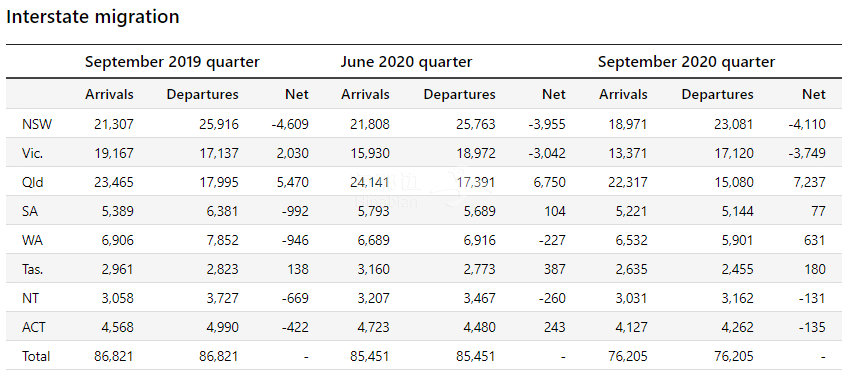The width and height of the screenshot is (847, 376).
Task: Click the first Arrivals subheader
Action: coord(109,94)
